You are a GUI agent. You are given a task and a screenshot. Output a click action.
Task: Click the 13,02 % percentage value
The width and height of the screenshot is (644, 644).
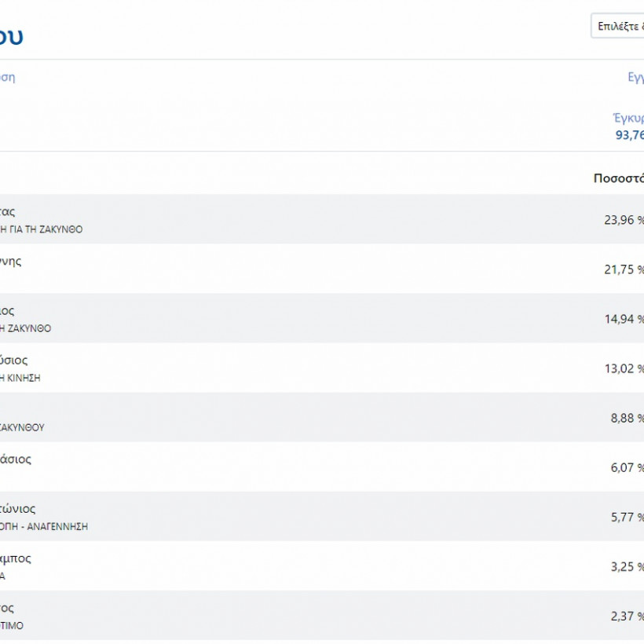(x=624, y=368)
